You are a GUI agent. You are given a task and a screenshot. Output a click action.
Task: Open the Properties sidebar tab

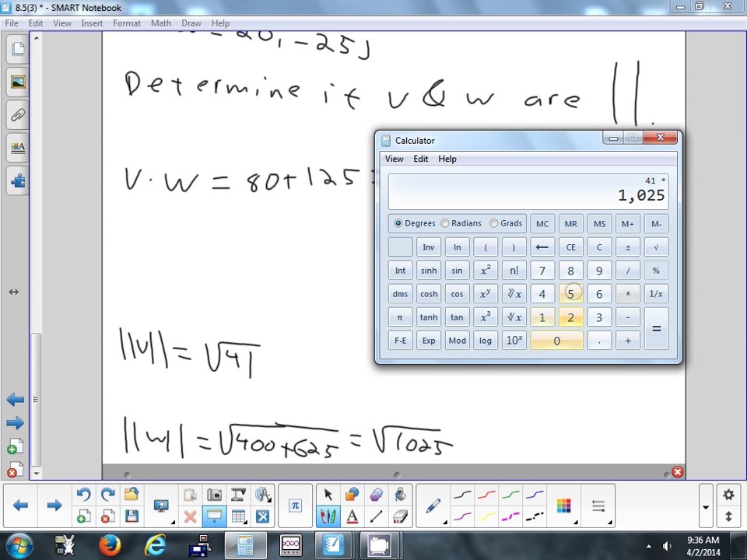(x=18, y=148)
